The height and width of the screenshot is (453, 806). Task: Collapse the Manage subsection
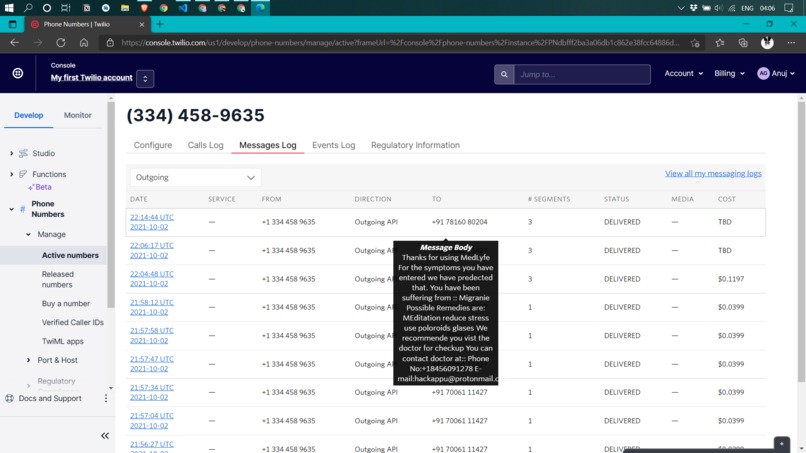pyautogui.click(x=28, y=234)
